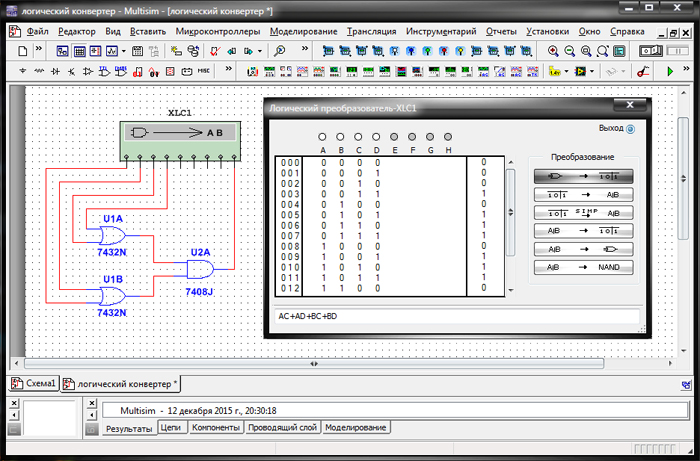Screen dimensions: 700x461
Task: Toggle input C in logic converter
Action: [x=358, y=137]
